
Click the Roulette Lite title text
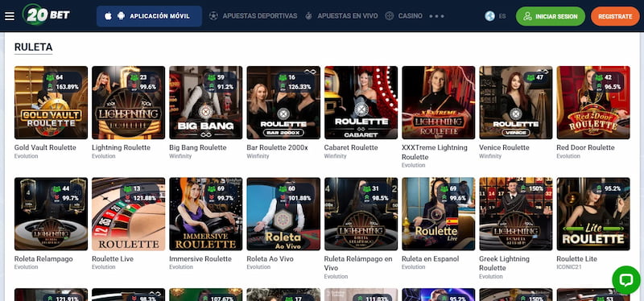[577, 259]
